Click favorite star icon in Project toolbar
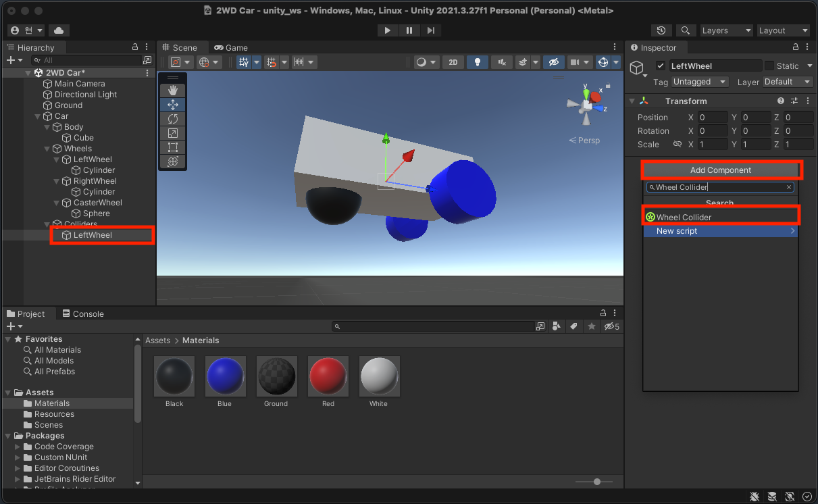 [591, 326]
